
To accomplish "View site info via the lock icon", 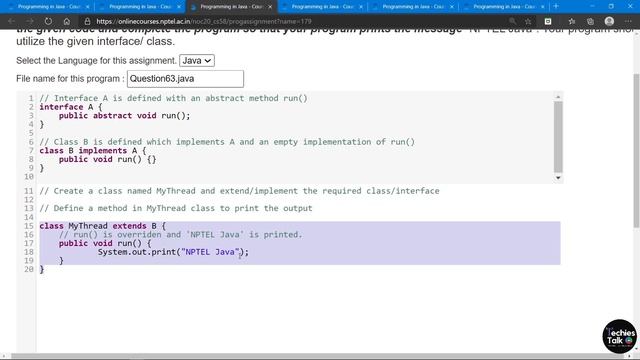I will pos(87,21).
